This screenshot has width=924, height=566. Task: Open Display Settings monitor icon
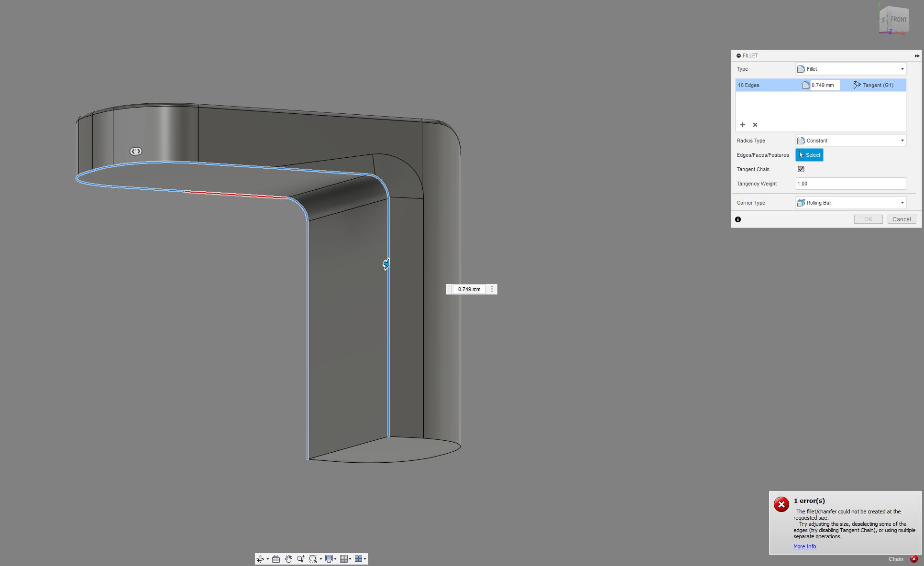(329, 559)
